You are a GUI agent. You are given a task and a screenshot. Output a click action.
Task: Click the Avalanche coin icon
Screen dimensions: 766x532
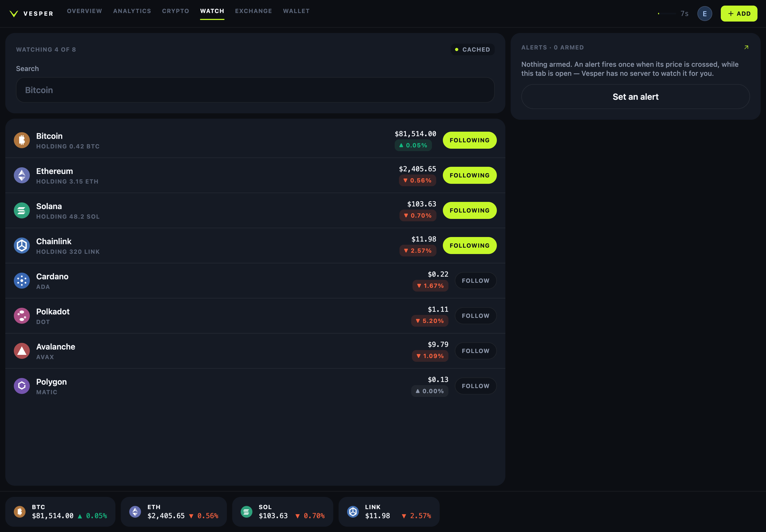pyautogui.click(x=22, y=351)
